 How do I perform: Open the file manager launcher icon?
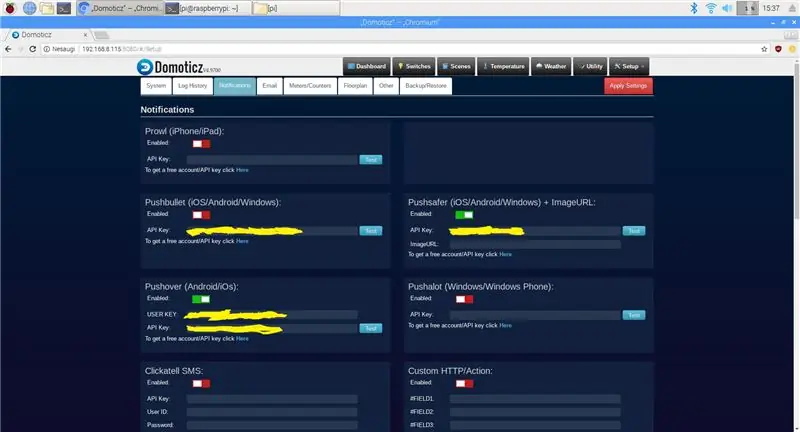point(47,8)
